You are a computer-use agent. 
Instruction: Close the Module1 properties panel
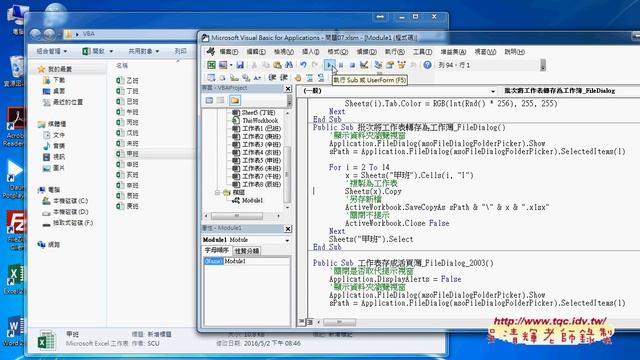(x=288, y=229)
